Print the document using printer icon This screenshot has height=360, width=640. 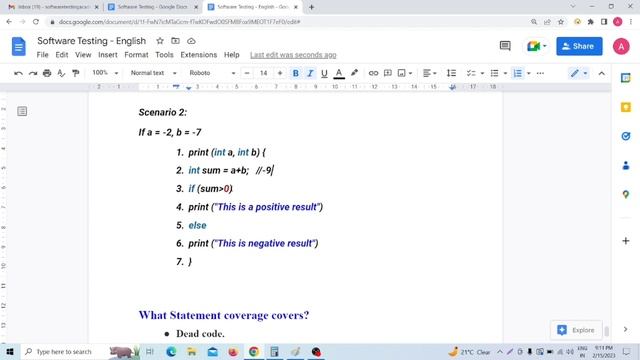coord(47,73)
